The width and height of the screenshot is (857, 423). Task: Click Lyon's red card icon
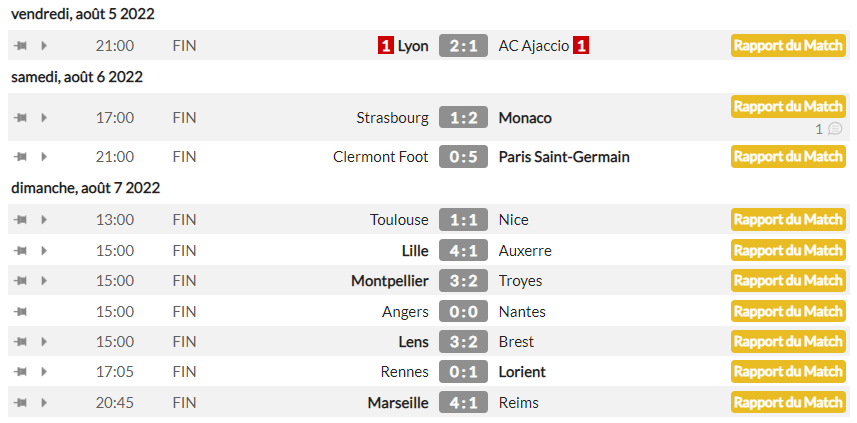(385, 46)
